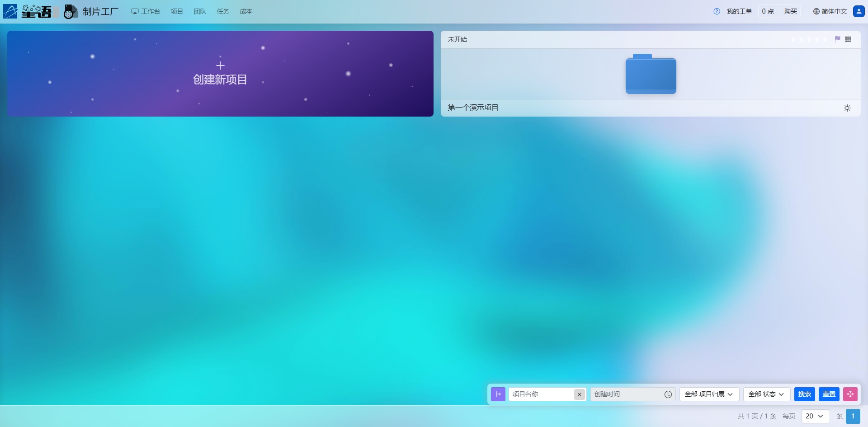The image size is (868, 427).
Task: Expand the 全部 项目归属 dropdown
Action: (x=709, y=394)
